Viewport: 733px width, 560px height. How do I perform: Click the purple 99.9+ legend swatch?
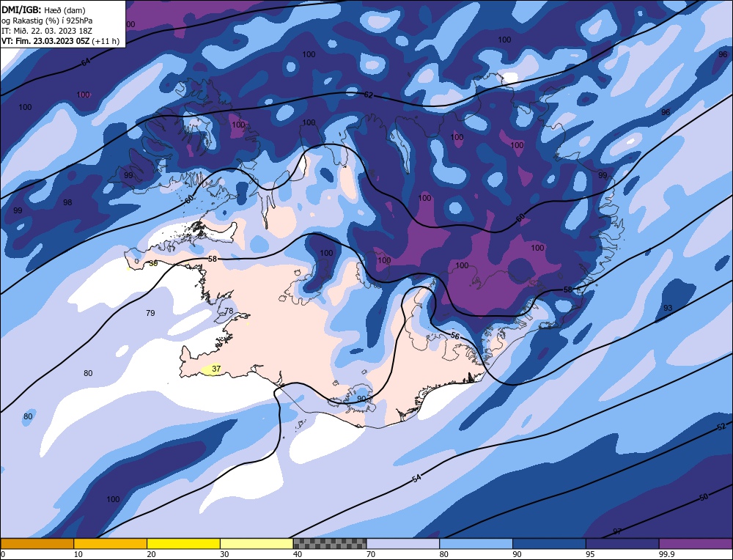[696, 543]
